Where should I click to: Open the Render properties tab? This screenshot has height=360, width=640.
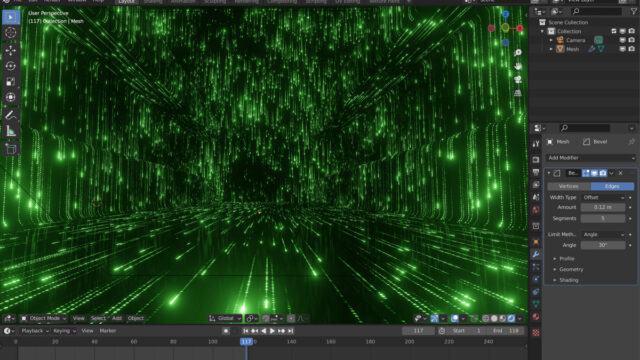coord(536,160)
